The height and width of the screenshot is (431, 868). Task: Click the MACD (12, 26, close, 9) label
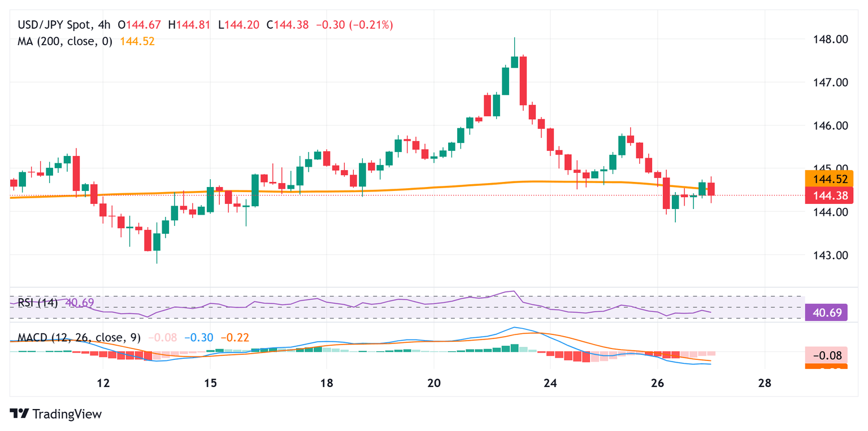[79, 338]
